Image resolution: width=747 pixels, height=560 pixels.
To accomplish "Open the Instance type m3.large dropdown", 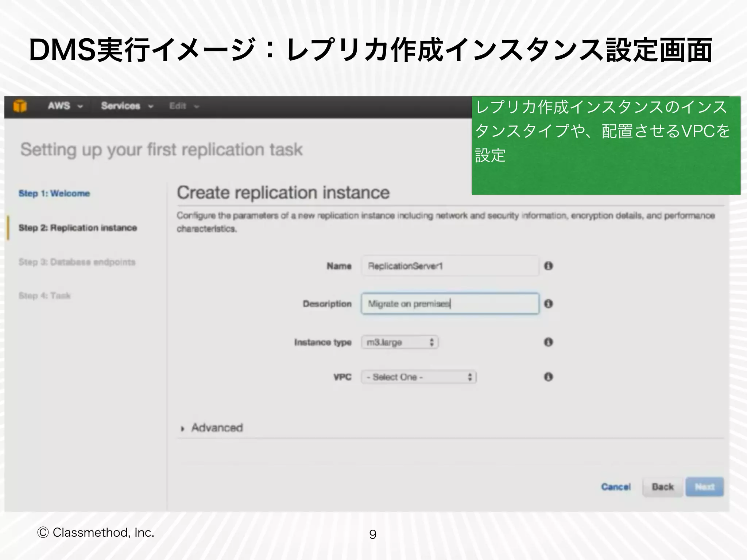I will coord(400,342).
